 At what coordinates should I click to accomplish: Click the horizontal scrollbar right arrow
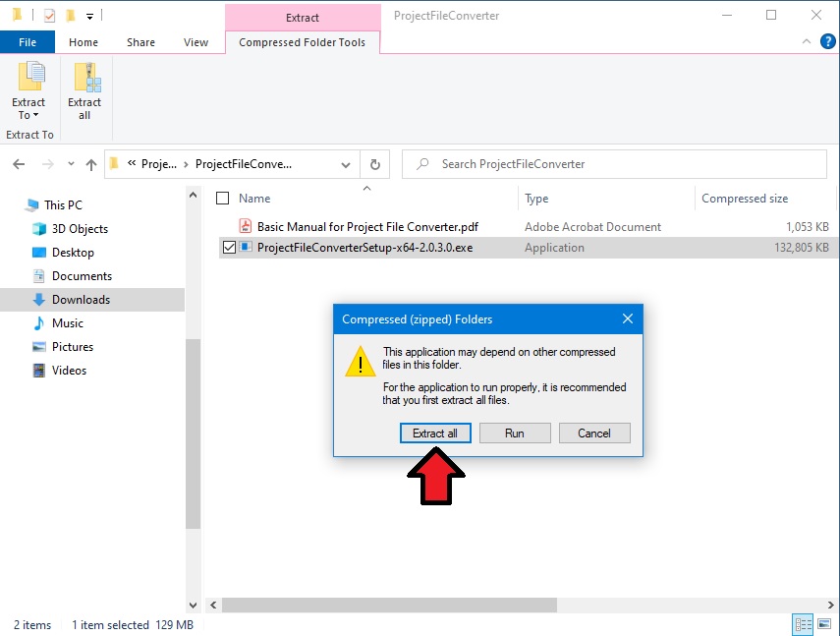(830, 605)
